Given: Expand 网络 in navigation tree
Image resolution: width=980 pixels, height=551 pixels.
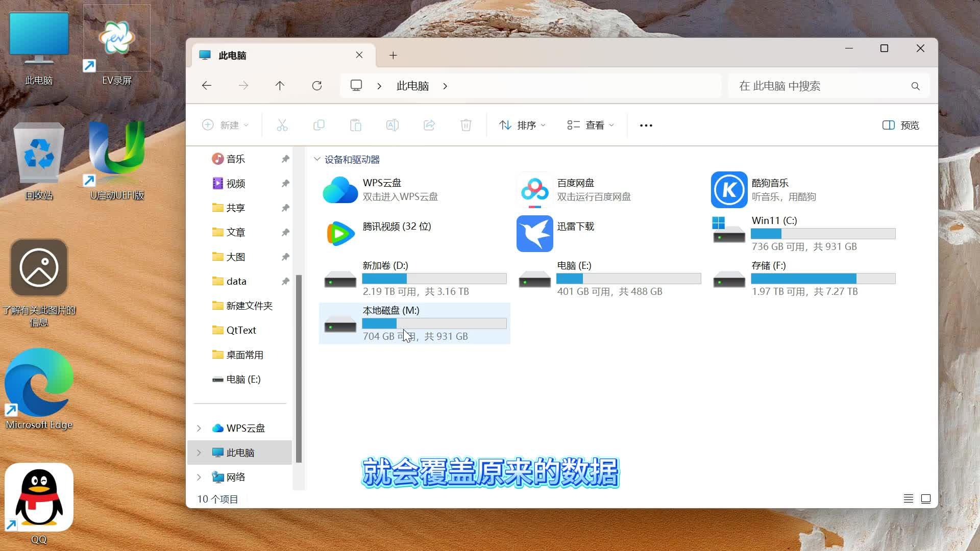Looking at the screenshot, I should [x=199, y=478].
